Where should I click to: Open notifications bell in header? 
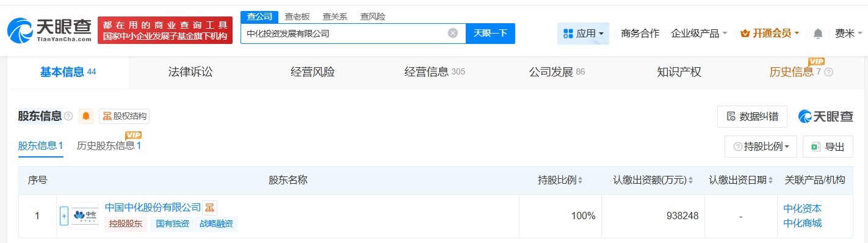pyautogui.click(x=818, y=33)
